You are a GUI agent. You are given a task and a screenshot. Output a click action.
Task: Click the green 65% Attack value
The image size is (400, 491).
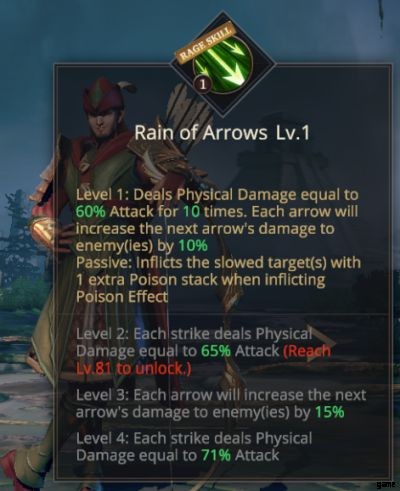(x=216, y=351)
